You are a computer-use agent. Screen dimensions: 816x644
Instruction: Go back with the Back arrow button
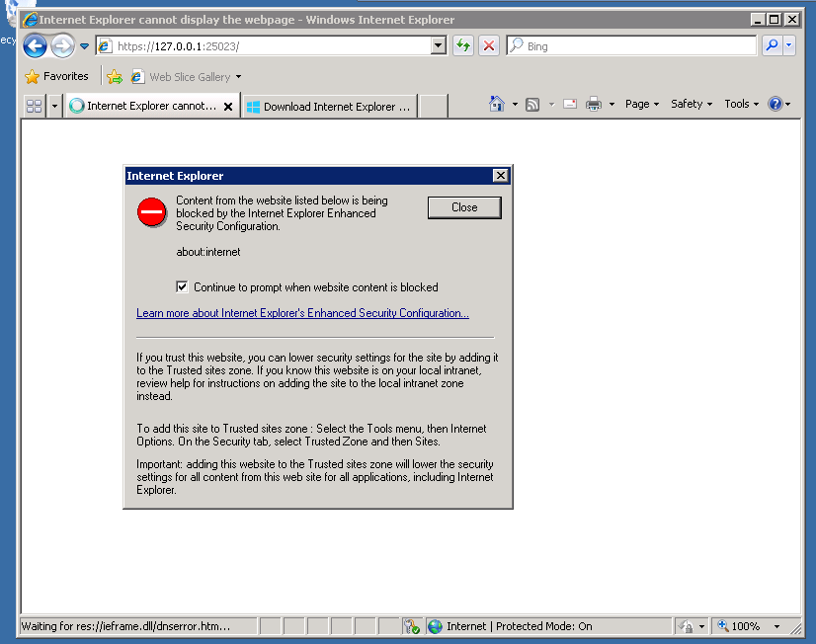(35, 46)
